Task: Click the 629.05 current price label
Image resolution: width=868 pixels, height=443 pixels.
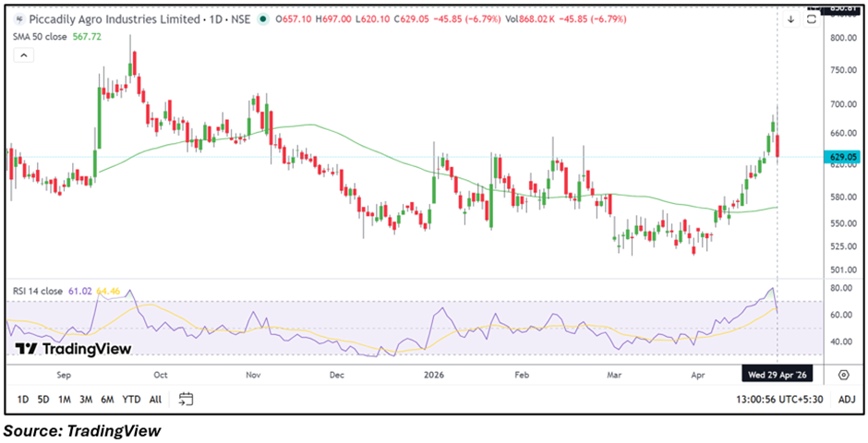Action: [x=844, y=158]
